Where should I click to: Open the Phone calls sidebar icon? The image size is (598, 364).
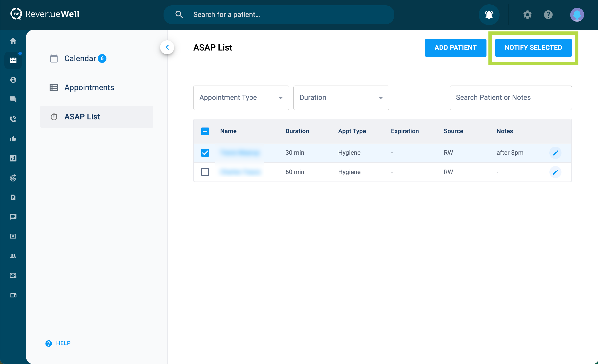coord(13,119)
